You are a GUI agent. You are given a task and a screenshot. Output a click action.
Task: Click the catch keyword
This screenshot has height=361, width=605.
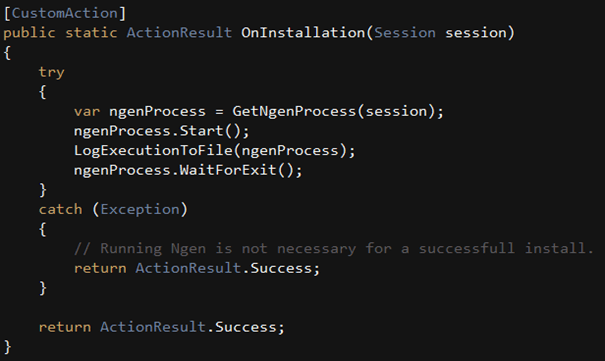pyautogui.click(x=61, y=209)
